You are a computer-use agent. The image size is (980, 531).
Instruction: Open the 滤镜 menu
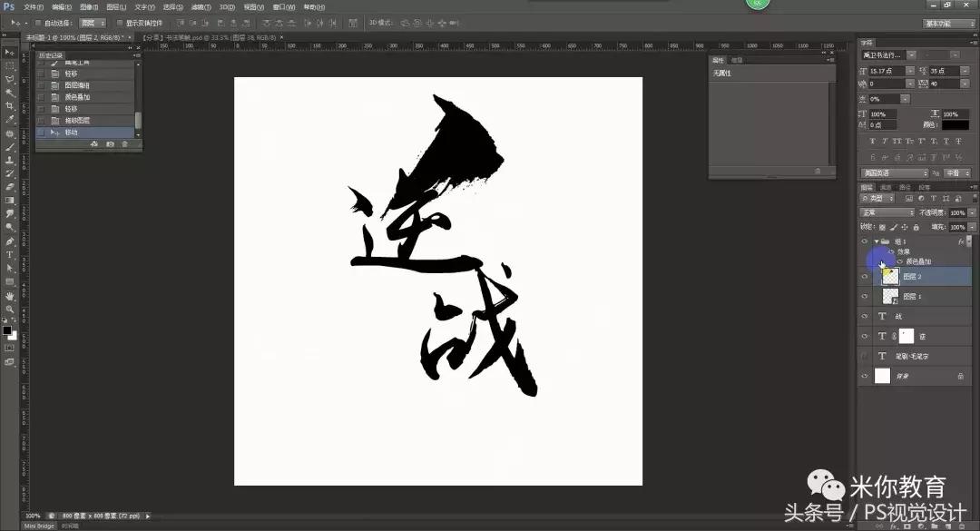point(199,7)
